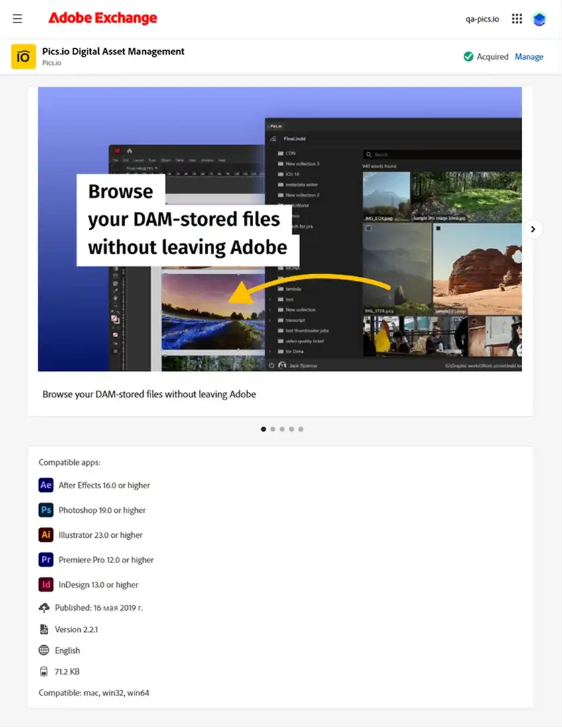Image resolution: width=562 pixels, height=728 pixels.
Task: Click the 'Compatible apps:' heading
Action: coord(70,462)
